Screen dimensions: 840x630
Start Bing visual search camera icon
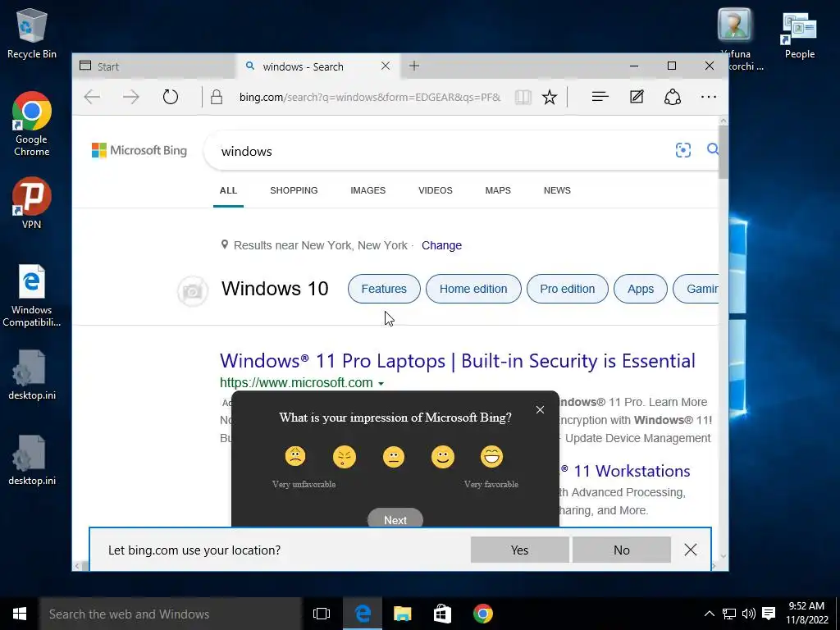pyautogui.click(x=683, y=151)
